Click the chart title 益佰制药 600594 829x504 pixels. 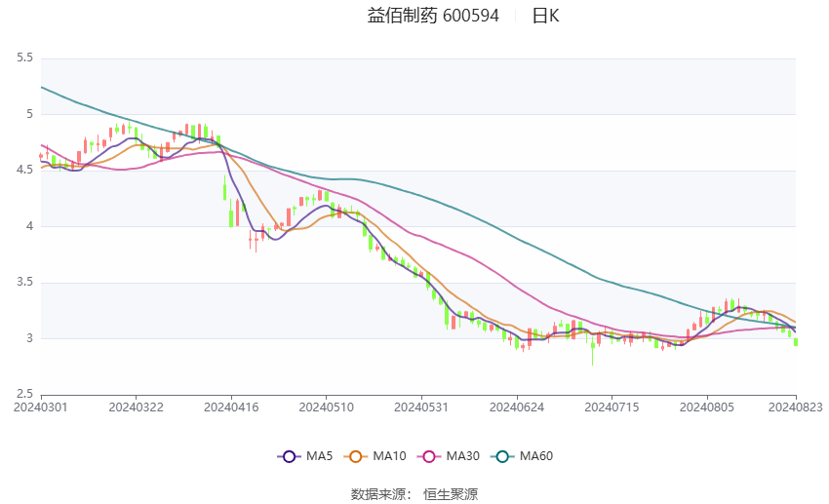click(433, 16)
